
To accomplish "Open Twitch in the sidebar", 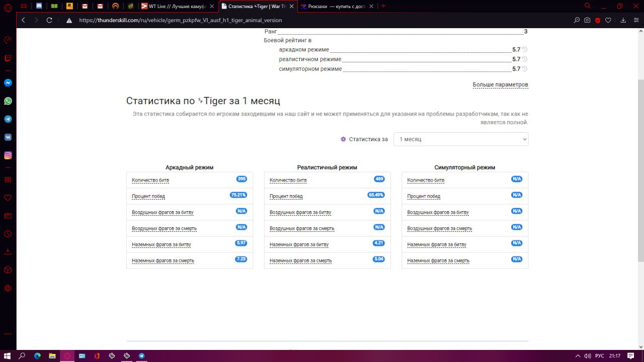I will (8, 58).
